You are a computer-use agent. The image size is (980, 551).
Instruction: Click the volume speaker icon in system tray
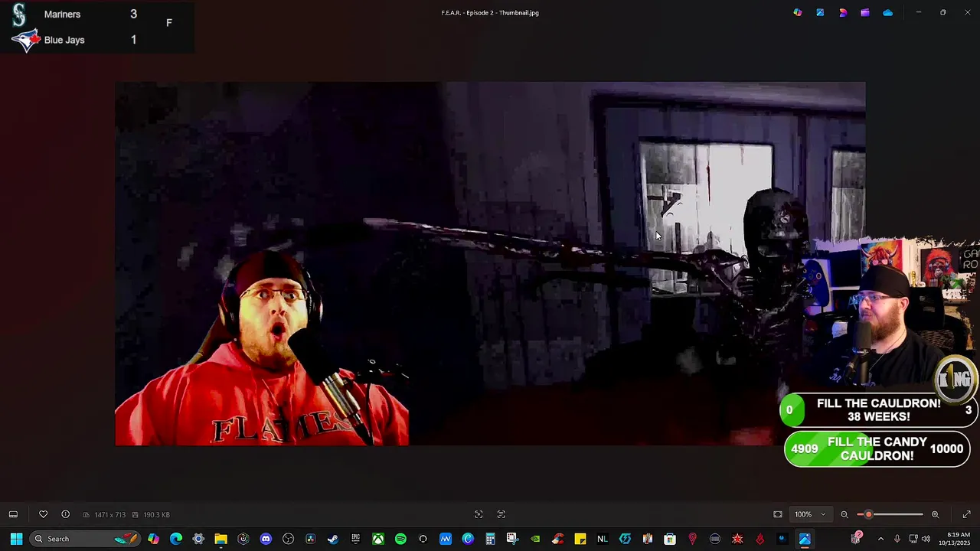(x=926, y=539)
